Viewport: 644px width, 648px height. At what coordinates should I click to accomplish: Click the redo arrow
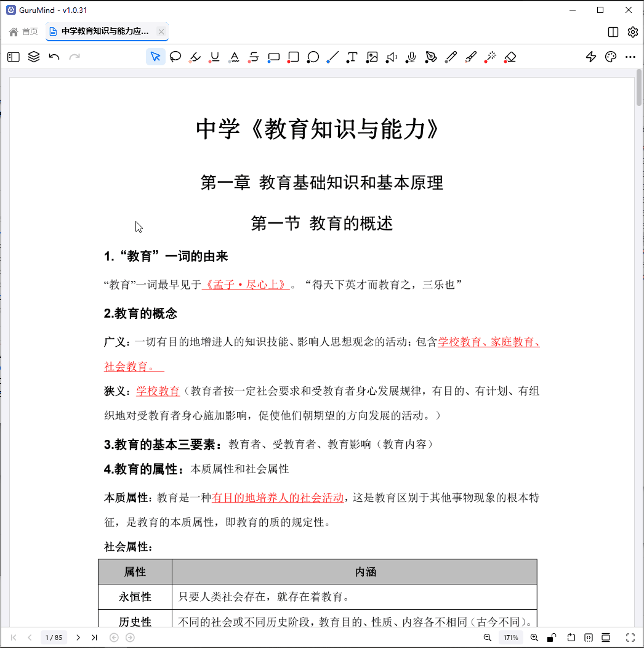tap(74, 57)
